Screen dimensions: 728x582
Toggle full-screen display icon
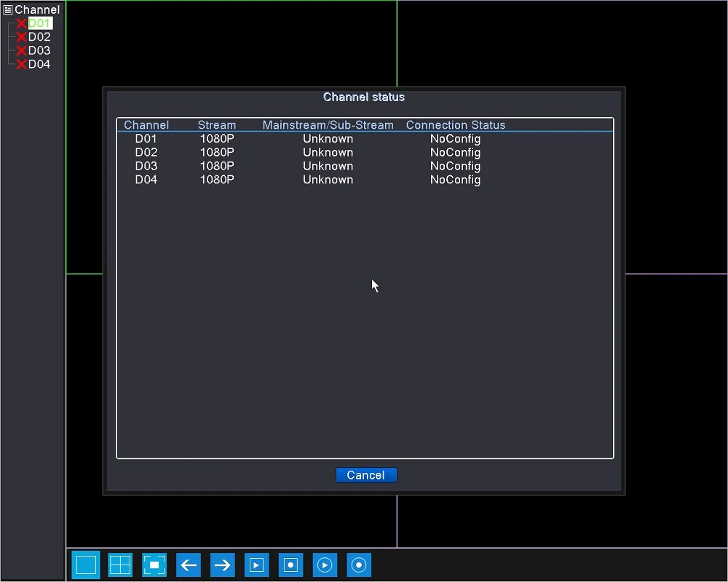click(x=154, y=565)
